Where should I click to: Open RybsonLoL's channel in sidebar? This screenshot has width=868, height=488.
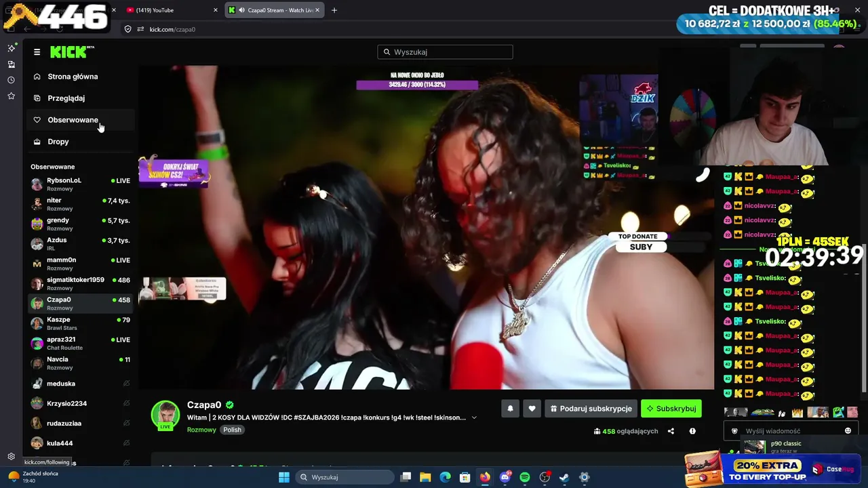[x=81, y=184]
